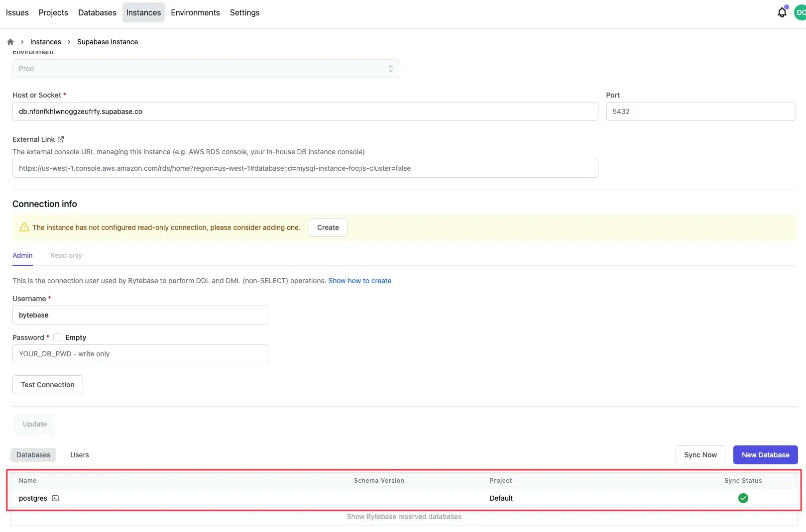Screen dimensions: 806x532
Task: Toggle the Empty password checkbox
Action: pos(57,337)
